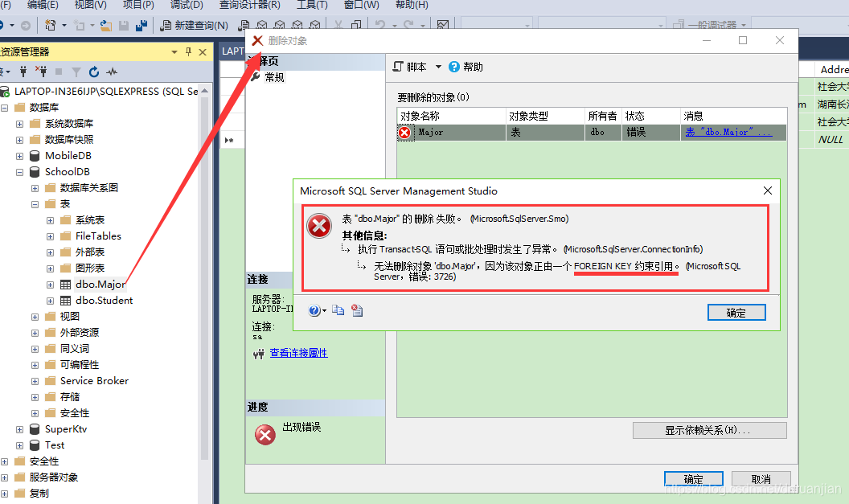
Task: Select Test database in tree
Action: pyautogui.click(x=55, y=445)
